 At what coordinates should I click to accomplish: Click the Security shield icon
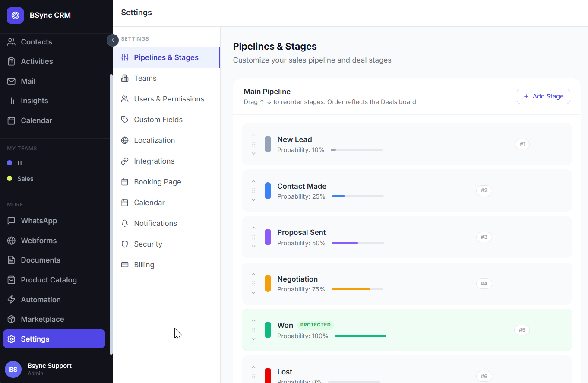pos(125,244)
